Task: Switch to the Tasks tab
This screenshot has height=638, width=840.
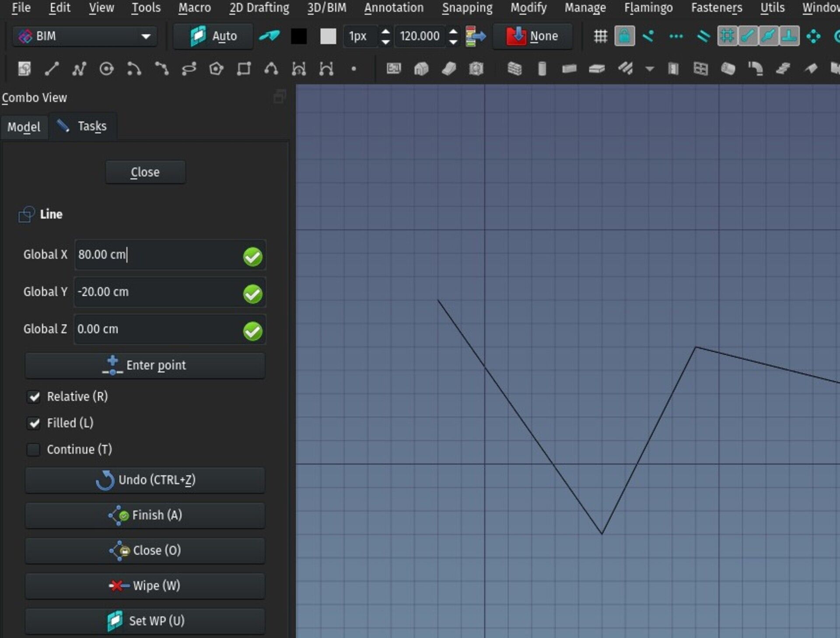Action: click(82, 126)
